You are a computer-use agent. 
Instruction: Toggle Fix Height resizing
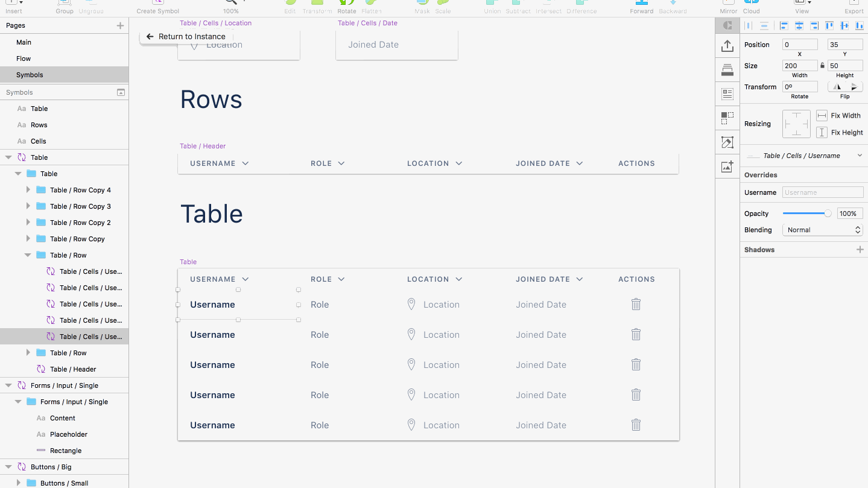[x=822, y=132]
